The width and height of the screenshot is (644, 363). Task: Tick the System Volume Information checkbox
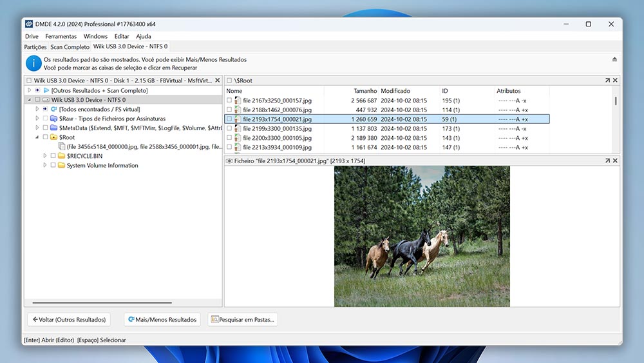point(53,165)
